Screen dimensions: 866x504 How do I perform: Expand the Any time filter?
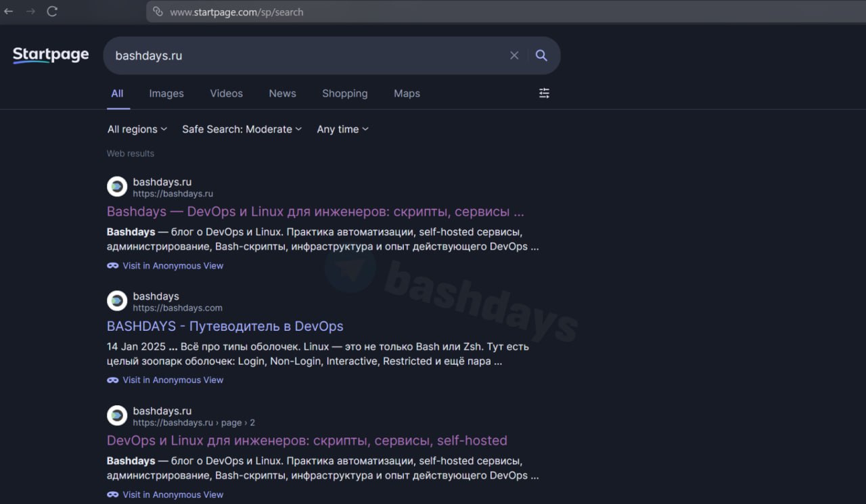pyautogui.click(x=342, y=129)
